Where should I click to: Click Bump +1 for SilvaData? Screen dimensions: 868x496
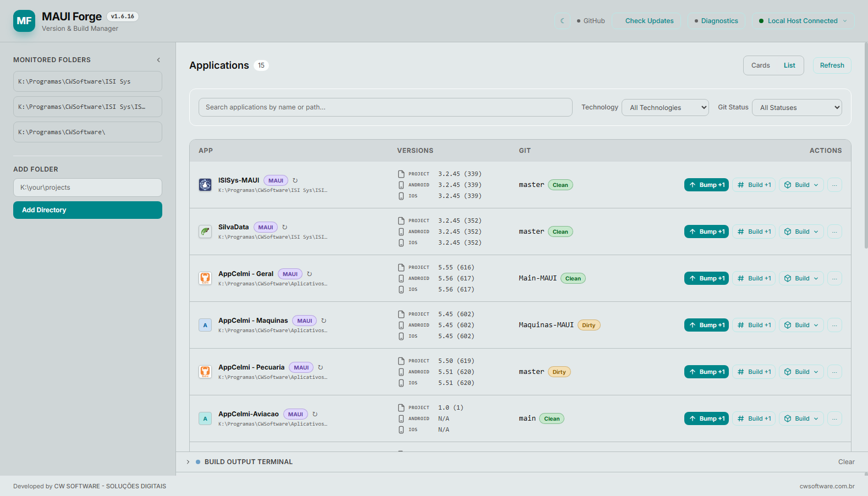(x=706, y=232)
